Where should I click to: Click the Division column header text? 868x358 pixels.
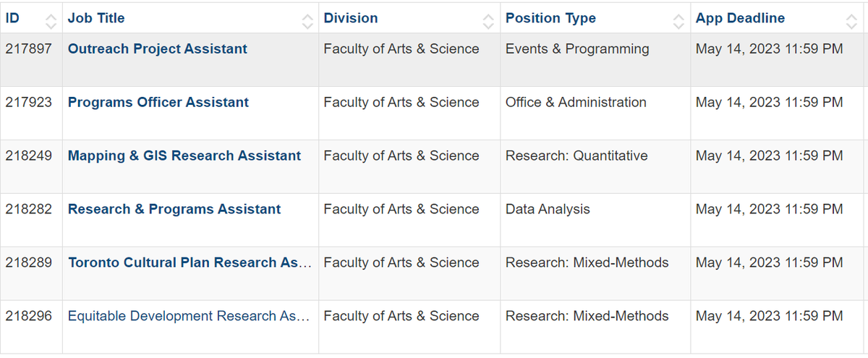351,19
